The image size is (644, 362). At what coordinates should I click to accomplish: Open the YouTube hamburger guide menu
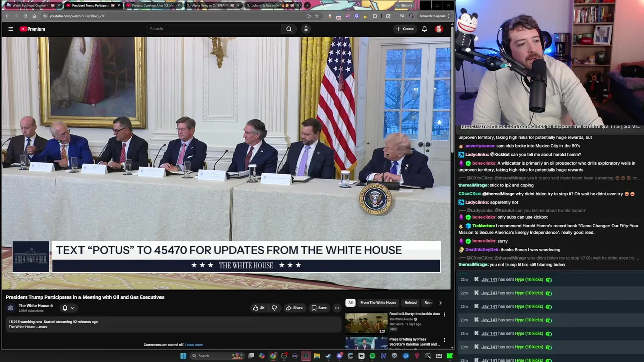click(x=10, y=29)
